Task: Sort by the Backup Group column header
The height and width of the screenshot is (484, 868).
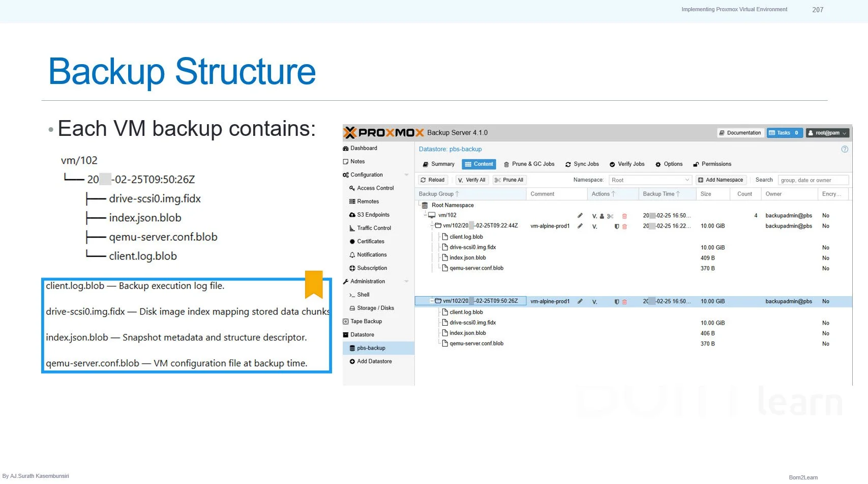Action: [x=470, y=194]
